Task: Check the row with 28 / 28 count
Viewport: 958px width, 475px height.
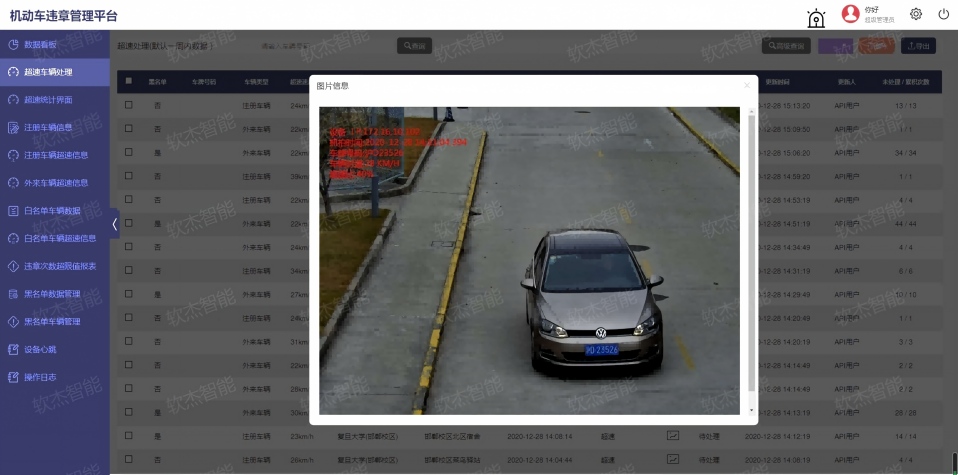Action: pos(128,412)
